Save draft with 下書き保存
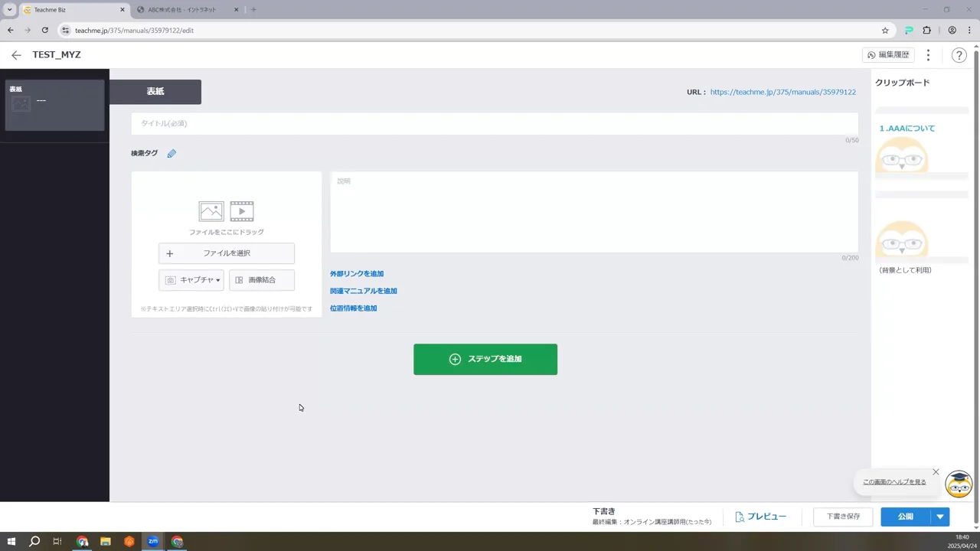This screenshot has width=980, height=551. (843, 517)
